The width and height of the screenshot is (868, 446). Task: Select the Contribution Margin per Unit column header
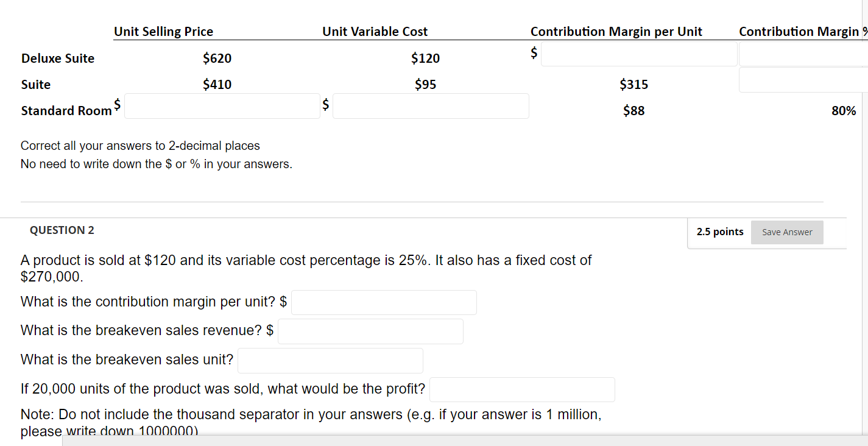pyautogui.click(x=616, y=31)
